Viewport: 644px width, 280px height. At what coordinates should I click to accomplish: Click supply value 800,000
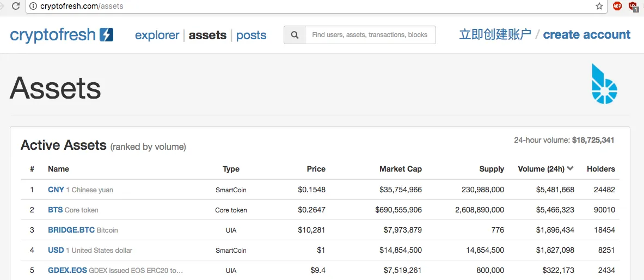pos(490,271)
